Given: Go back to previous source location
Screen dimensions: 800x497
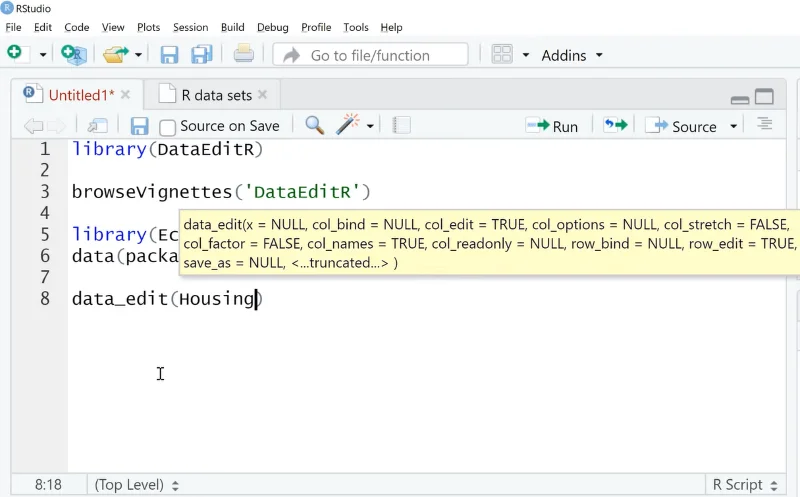Looking at the screenshot, I should pos(34,126).
